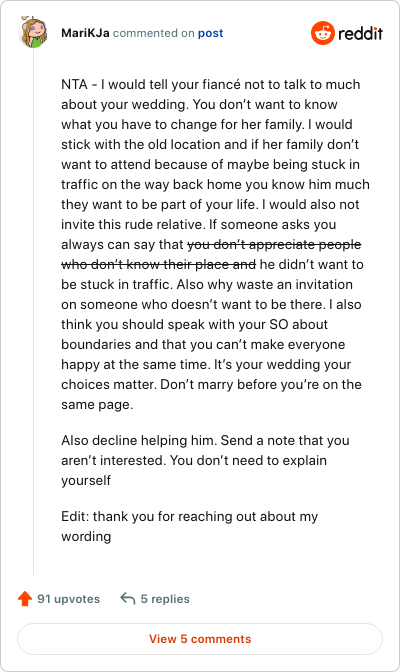Open the MariKJa username profile link
The height and width of the screenshot is (672, 400).
pos(85,33)
